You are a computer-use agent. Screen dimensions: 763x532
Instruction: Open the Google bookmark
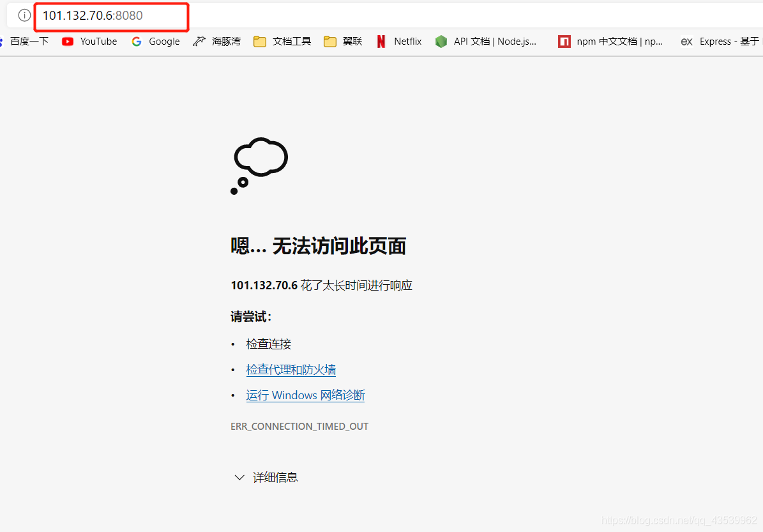tap(156, 42)
